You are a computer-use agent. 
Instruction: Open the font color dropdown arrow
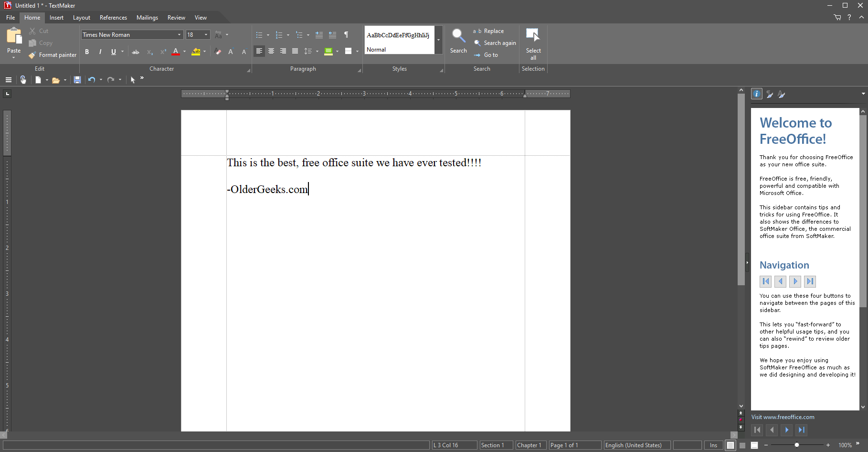pos(184,52)
